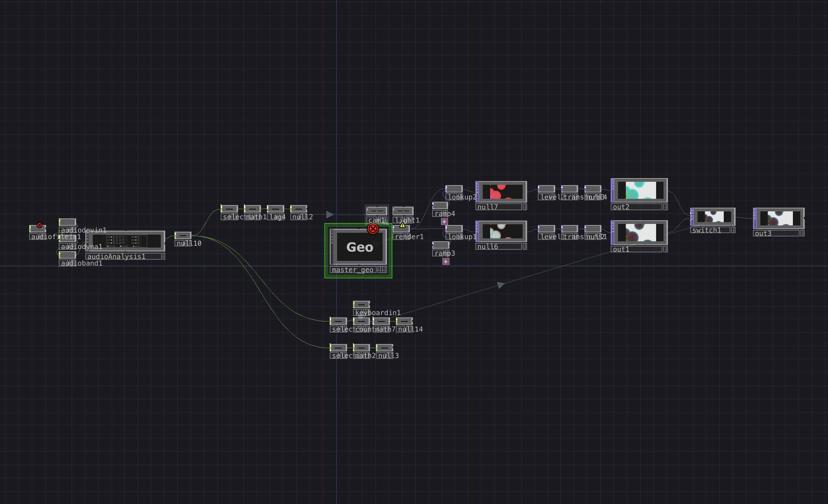Screen dimensions: 828x504
Task: Click the wire arrow on keyboardin1's connection to out1
Action: (500, 284)
